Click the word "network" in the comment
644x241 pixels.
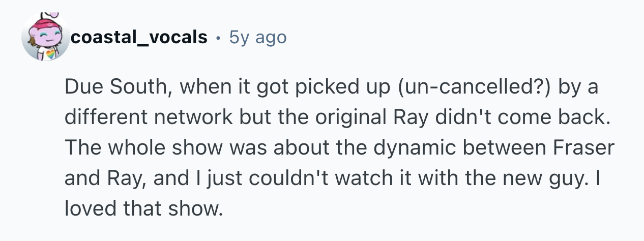(x=179, y=118)
